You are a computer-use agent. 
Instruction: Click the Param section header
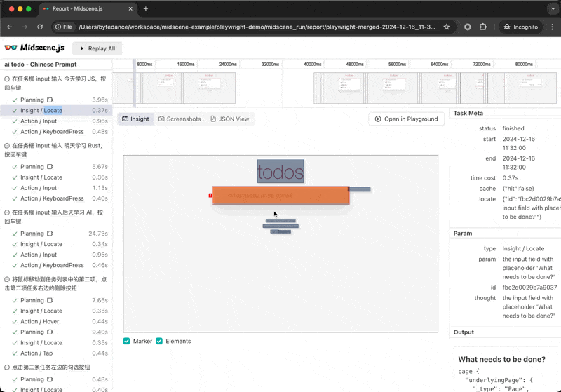pos(463,234)
